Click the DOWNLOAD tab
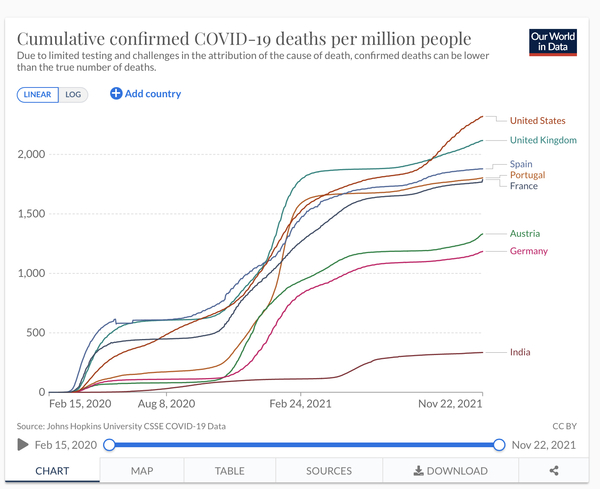Viewport: 600px width, 489px height. [x=450, y=470]
